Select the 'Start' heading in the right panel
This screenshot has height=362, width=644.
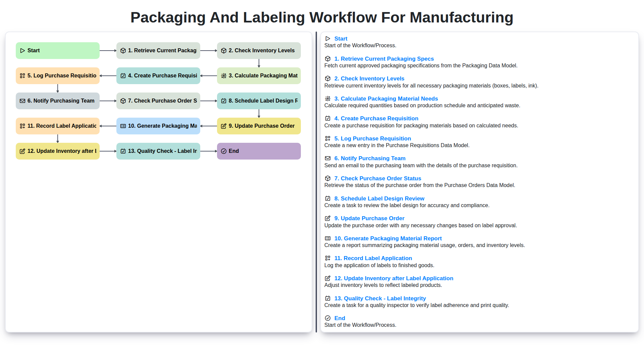click(341, 38)
